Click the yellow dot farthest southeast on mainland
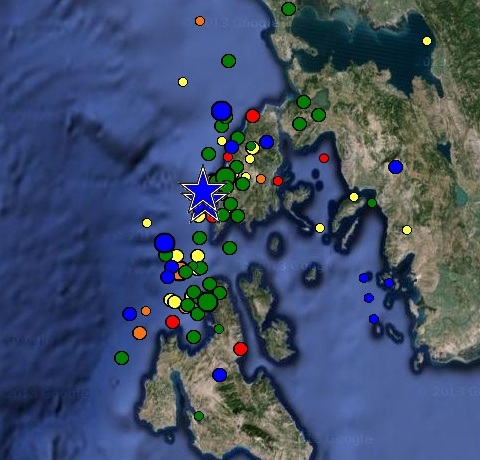The width and height of the screenshot is (480, 460). 407,230
